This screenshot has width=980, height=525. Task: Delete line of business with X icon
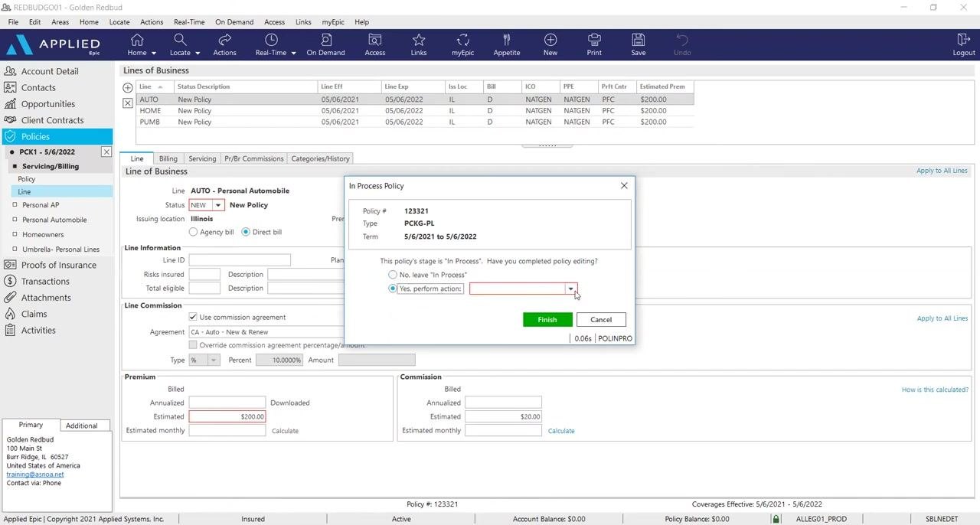click(x=128, y=103)
